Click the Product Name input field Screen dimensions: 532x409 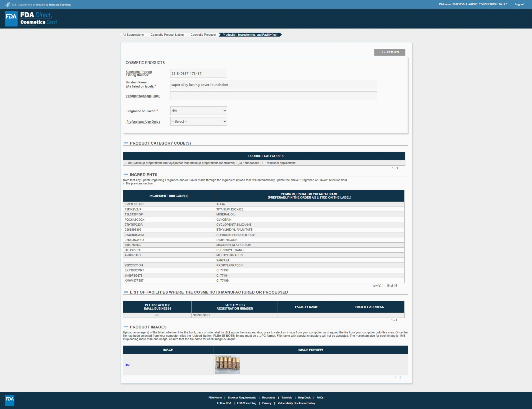coord(273,85)
